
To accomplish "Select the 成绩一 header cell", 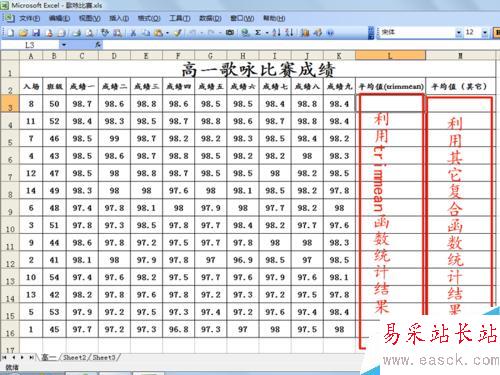I will click(82, 86).
